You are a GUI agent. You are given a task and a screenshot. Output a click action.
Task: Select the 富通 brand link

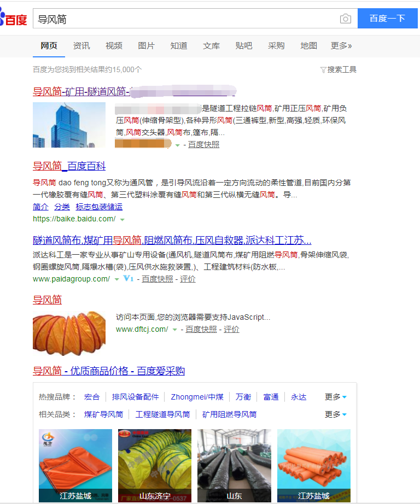271,397
